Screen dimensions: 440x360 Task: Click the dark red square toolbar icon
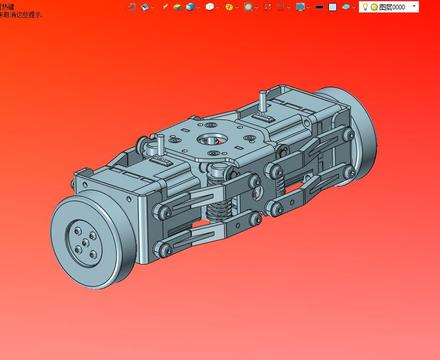tap(281, 7)
